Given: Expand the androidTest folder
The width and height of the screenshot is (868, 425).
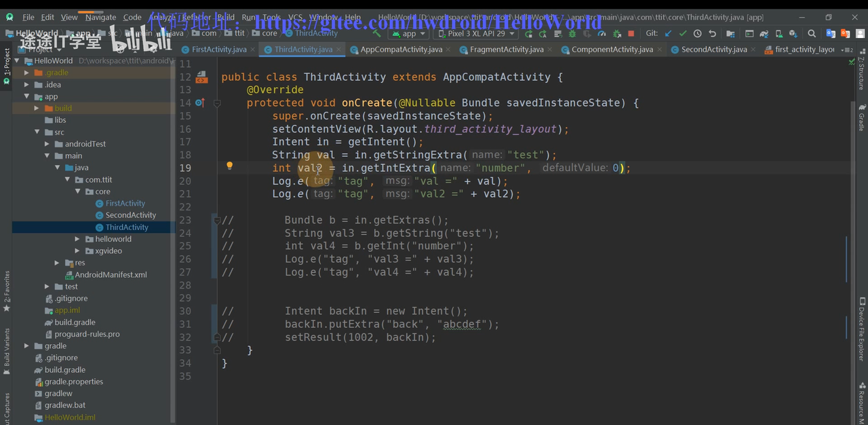Looking at the screenshot, I should [47, 144].
